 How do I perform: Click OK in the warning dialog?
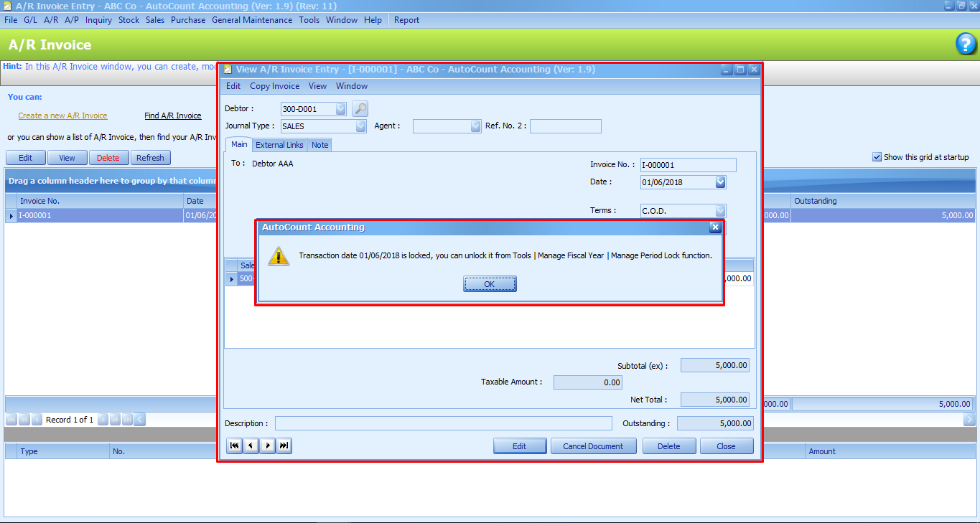click(x=490, y=284)
